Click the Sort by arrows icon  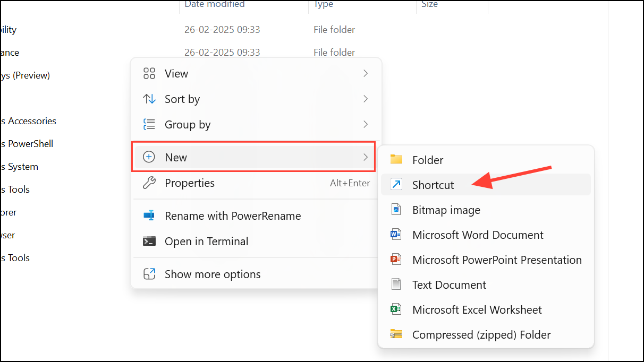[149, 99]
